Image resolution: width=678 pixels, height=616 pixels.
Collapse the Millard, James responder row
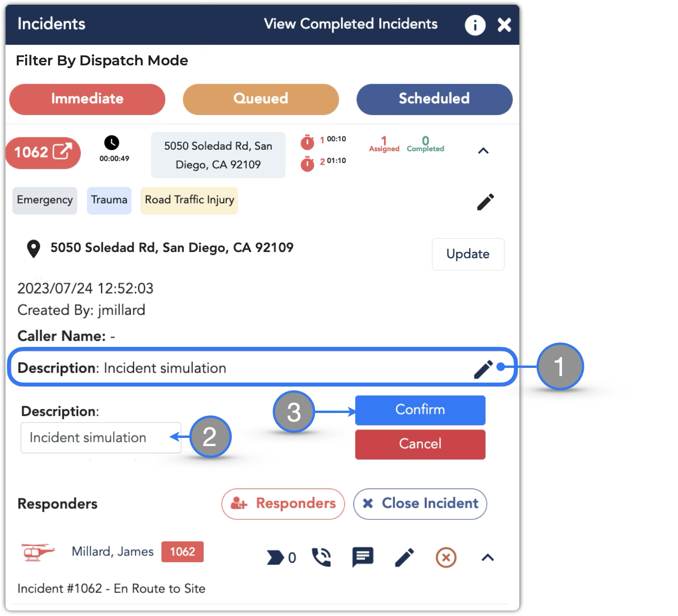[488, 558]
